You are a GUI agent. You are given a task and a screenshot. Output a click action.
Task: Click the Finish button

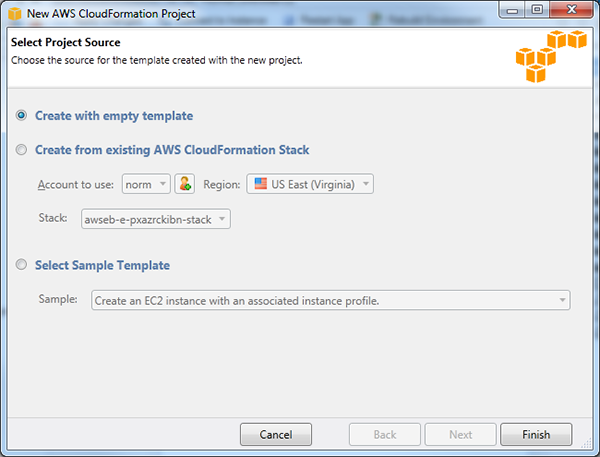536,434
